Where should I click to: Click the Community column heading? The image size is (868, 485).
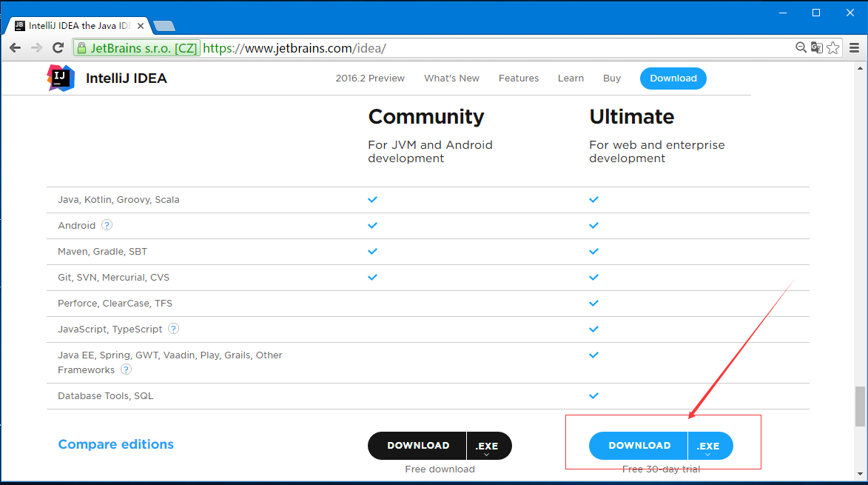click(426, 117)
